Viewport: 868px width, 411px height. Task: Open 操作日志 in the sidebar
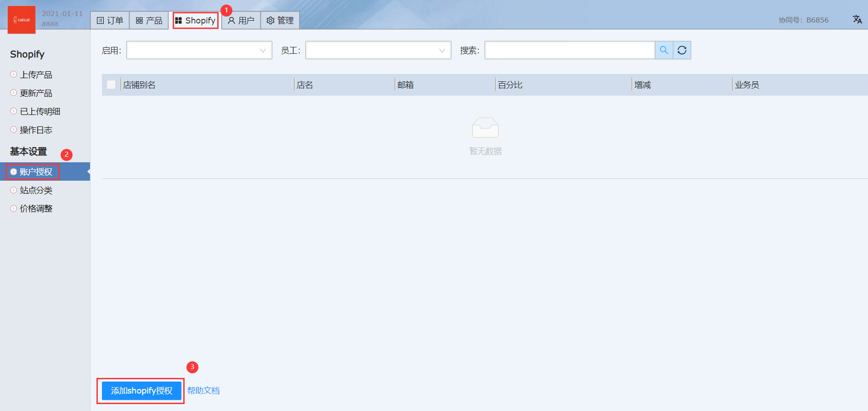(36, 130)
